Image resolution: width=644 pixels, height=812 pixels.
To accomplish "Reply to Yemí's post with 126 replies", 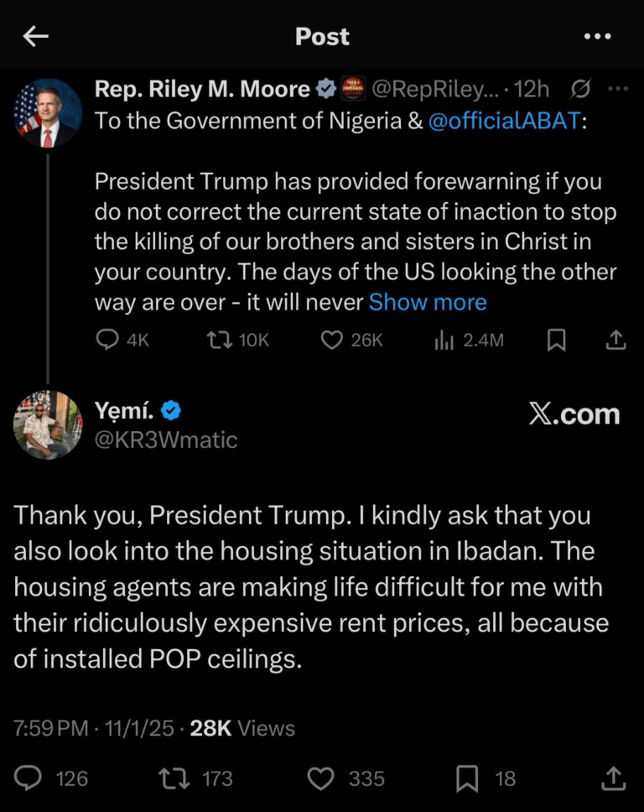I will coord(29,778).
